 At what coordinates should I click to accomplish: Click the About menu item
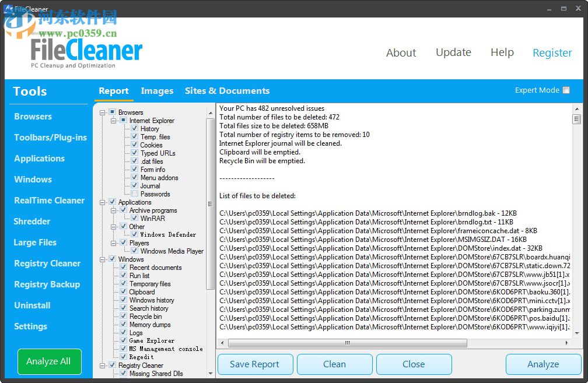[x=401, y=52]
